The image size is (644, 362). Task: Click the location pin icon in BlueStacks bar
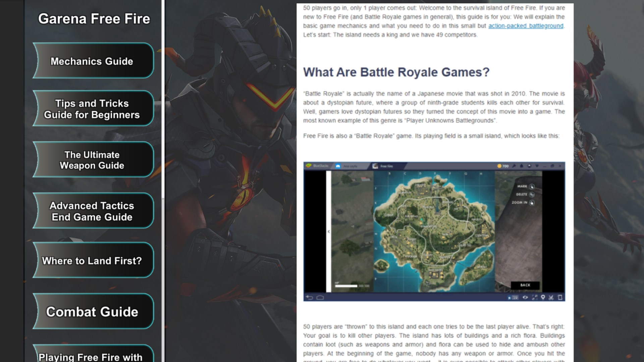point(543,298)
